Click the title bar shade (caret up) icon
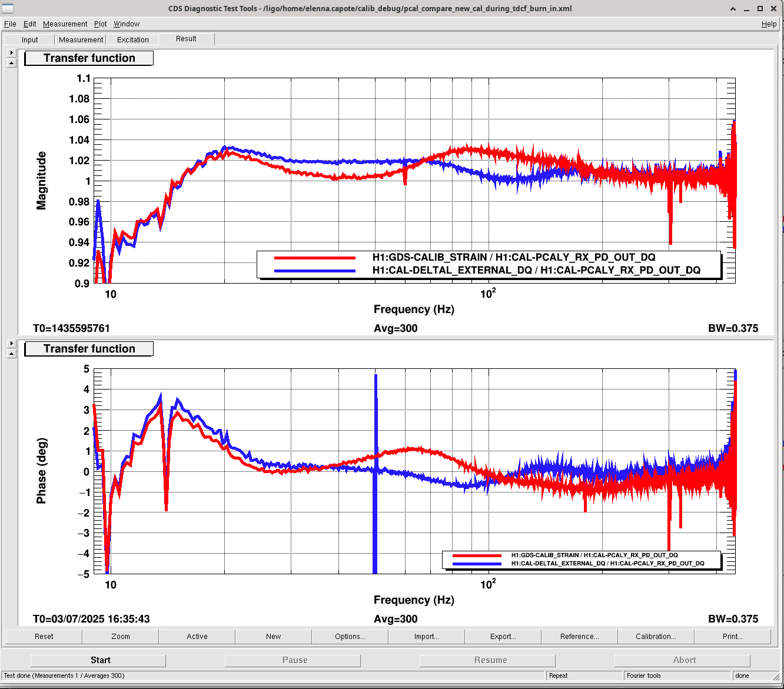Screen dimensions: 784x689 (x=733, y=8)
